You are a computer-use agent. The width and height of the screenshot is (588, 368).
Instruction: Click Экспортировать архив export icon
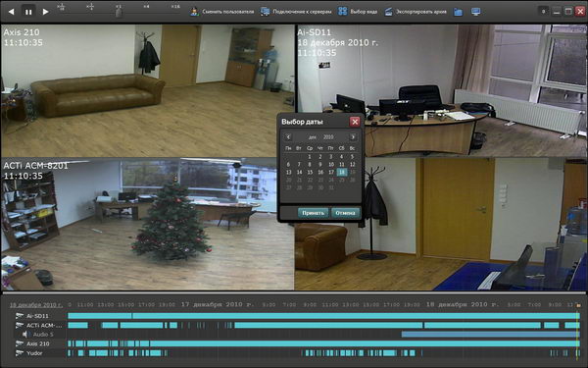point(388,12)
